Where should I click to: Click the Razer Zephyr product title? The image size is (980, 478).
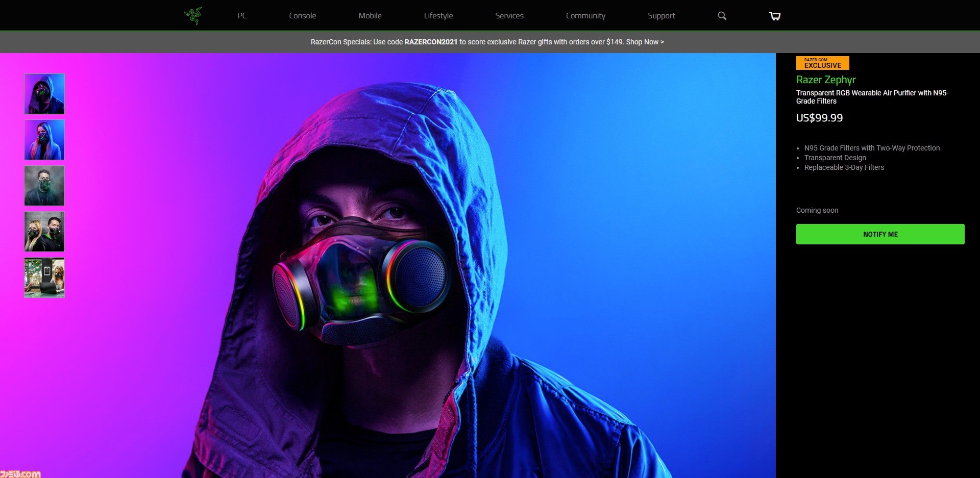825,80
